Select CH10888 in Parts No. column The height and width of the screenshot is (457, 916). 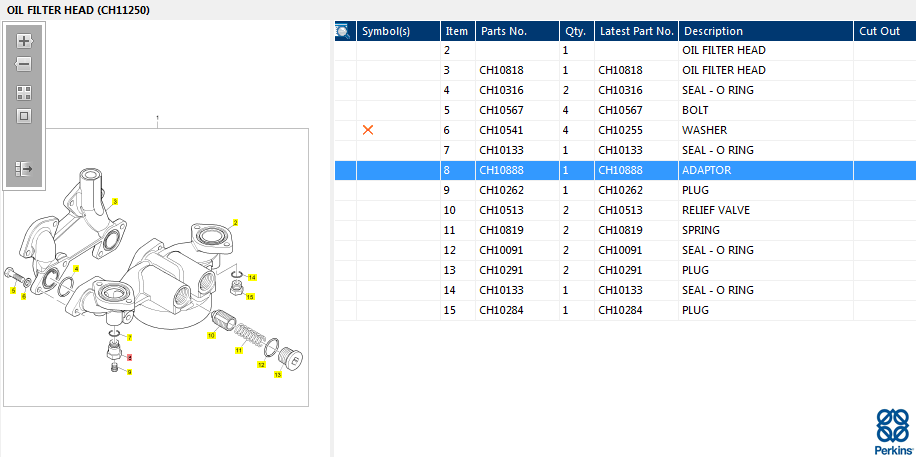[x=501, y=170]
